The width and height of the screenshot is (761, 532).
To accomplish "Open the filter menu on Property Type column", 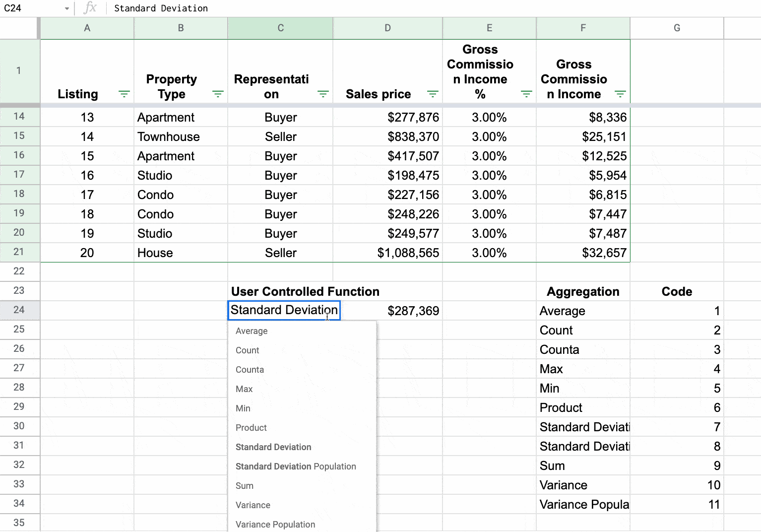I will pos(218,94).
